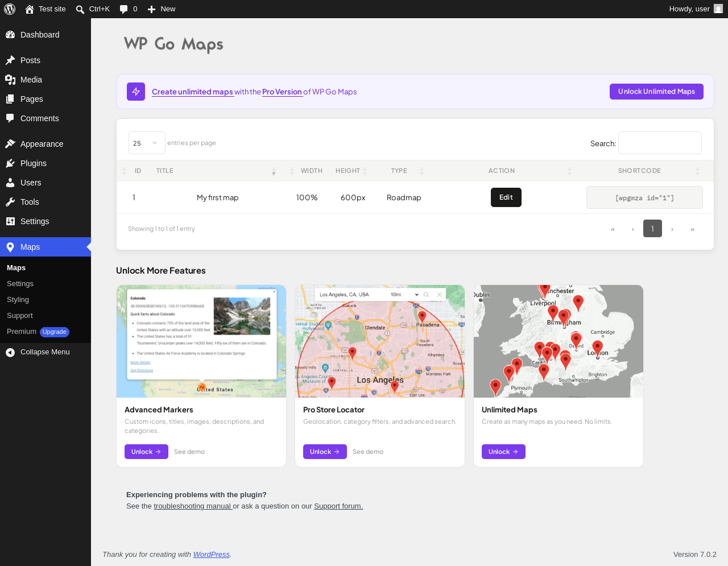The image size is (728, 566).
Task: Go to the last page of entries
Action: 692,229
